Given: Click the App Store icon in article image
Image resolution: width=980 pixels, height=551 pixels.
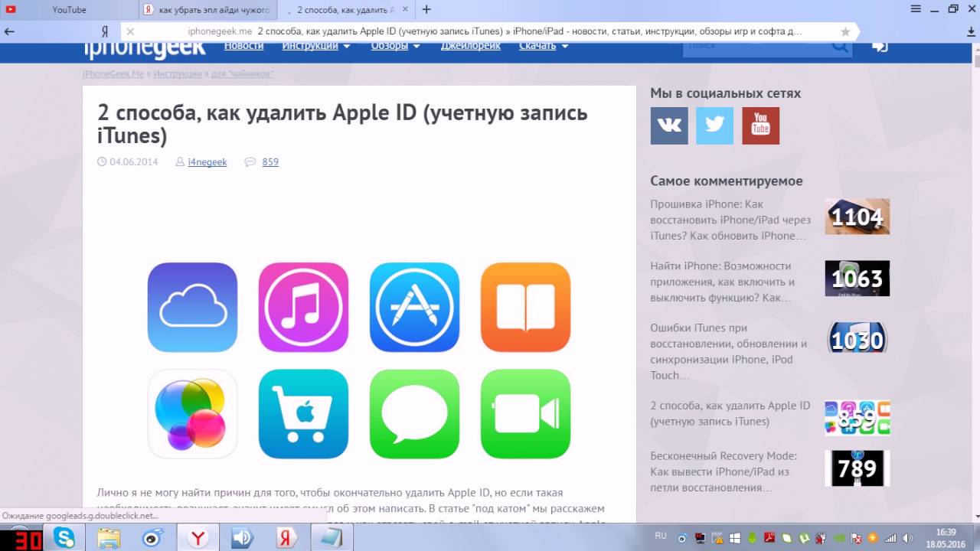Looking at the screenshot, I should (414, 308).
